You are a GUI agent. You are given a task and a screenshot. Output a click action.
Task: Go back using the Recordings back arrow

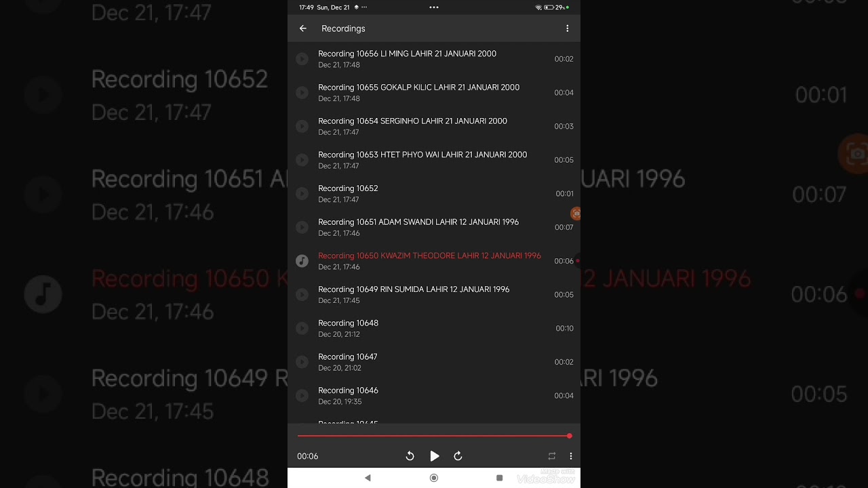pyautogui.click(x=303, y=28)
